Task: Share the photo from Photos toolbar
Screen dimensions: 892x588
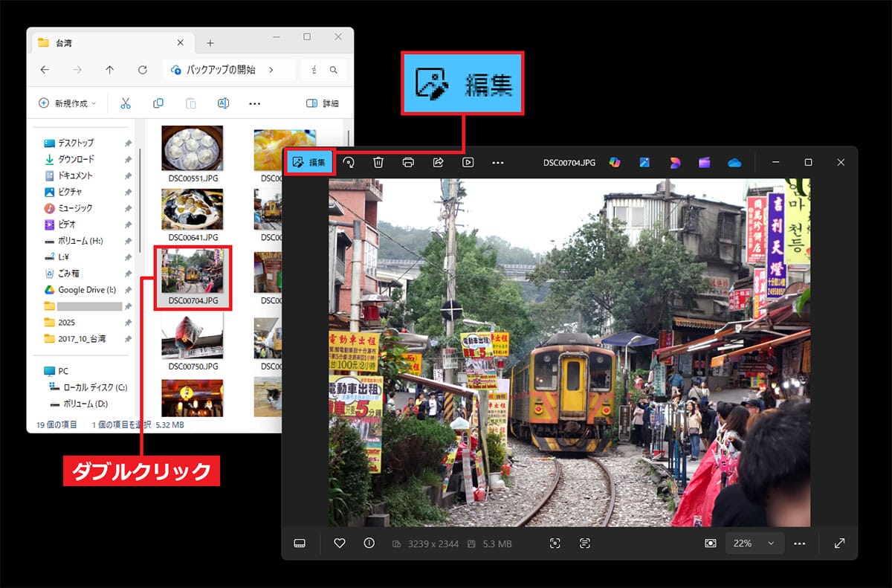Action: tap(438, 162)
